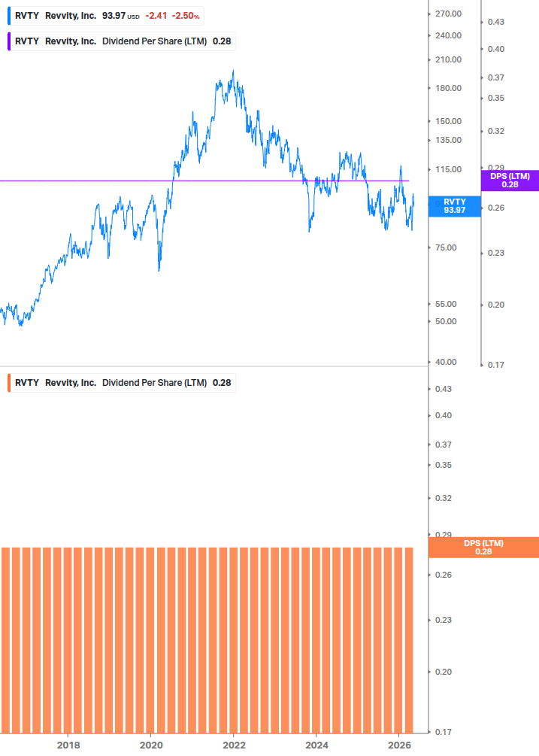Click the 55.00 price axis label

pos(446,304)
